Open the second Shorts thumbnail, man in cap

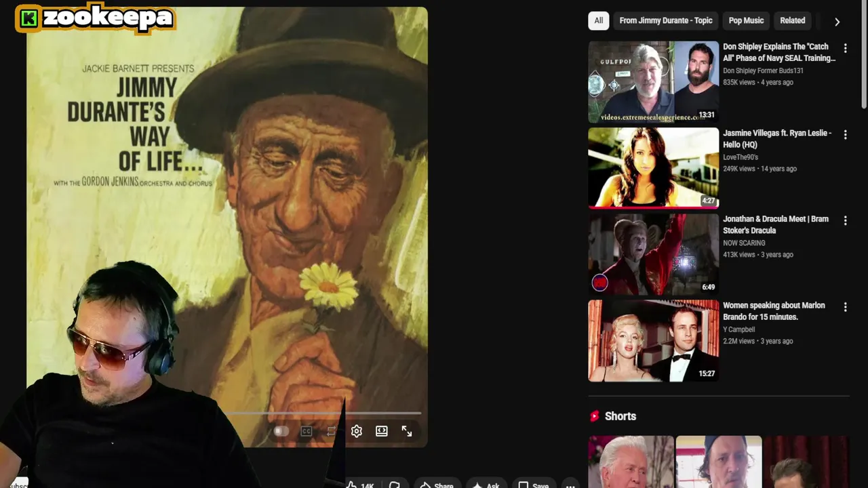point(719,462)
